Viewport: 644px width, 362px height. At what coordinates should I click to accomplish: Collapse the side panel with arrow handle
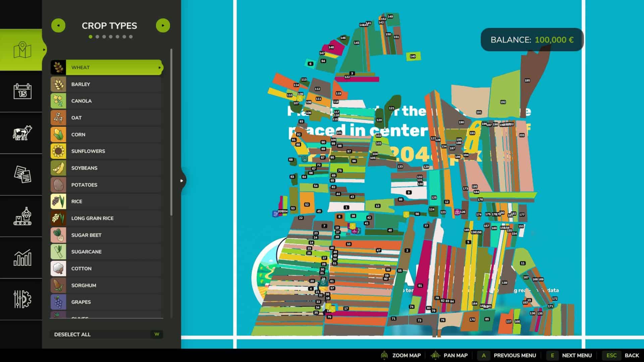182,181
